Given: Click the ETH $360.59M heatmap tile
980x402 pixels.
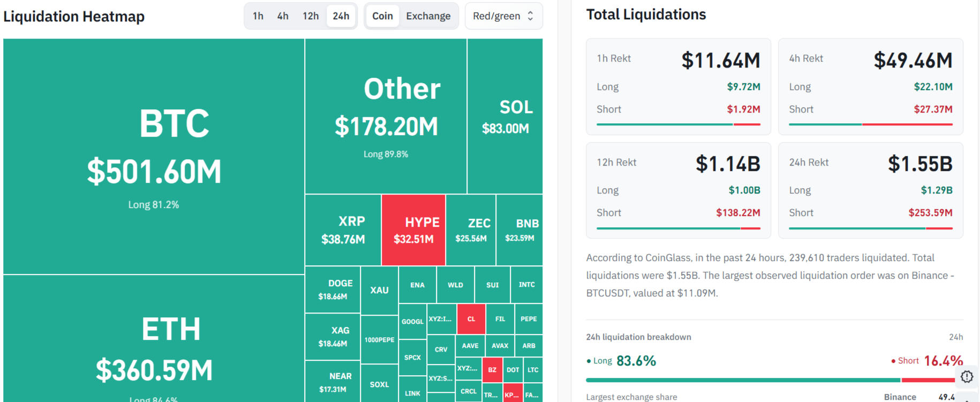Looking at the screenshot, I should [x=154, y=339].
